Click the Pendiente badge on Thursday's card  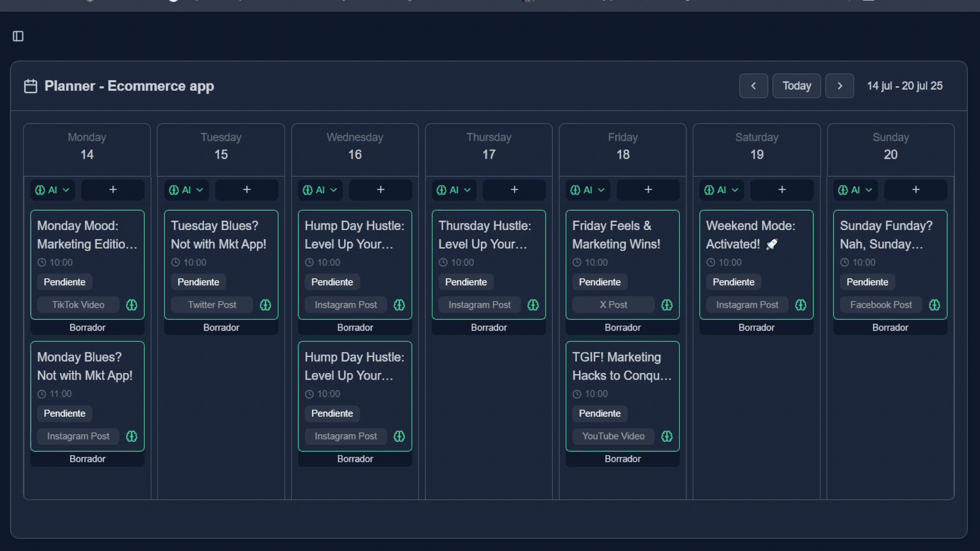click(465, 282)
